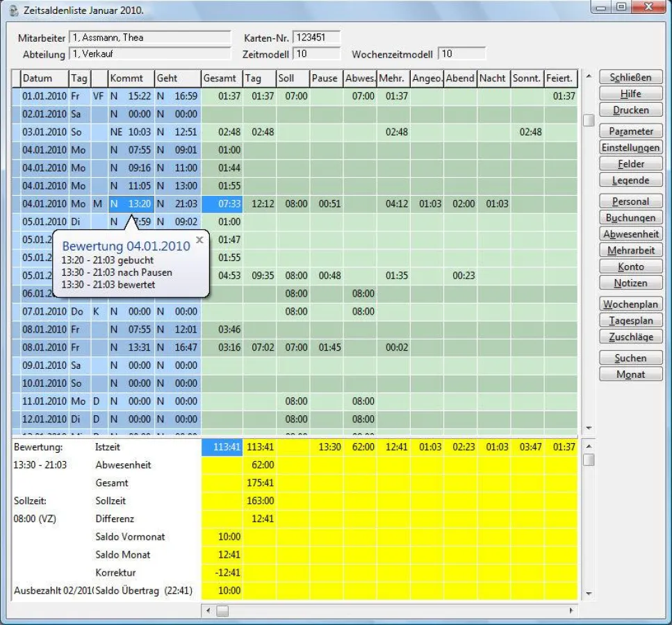Image resolution: width=672 pixels, height=625 pixels.
Task: Print the list using the Drucken button
Action: tap(630, 110)
